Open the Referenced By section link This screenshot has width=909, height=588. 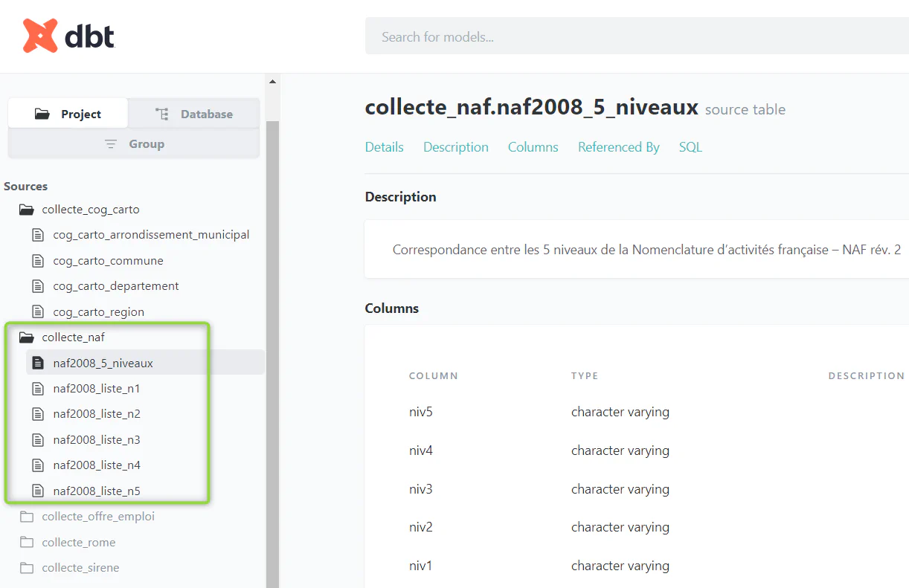(618, 147)
